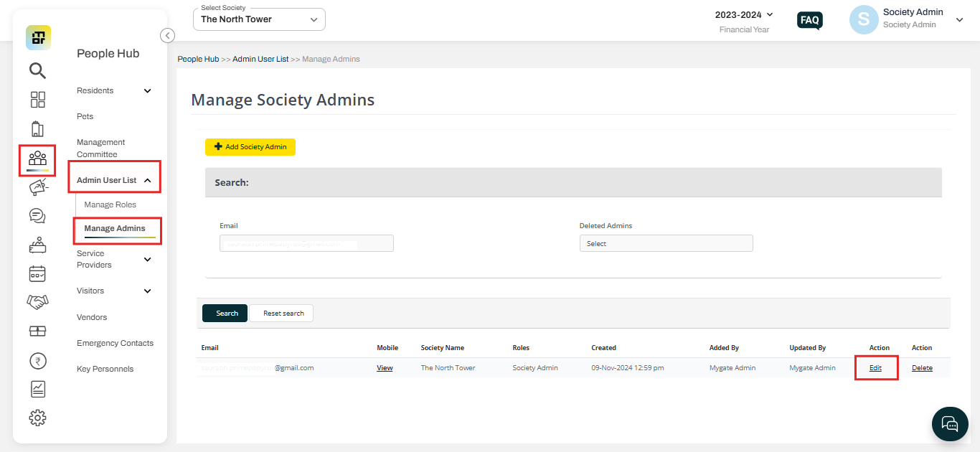
Task: Click the Created column header
Action: tap(603, 347)
